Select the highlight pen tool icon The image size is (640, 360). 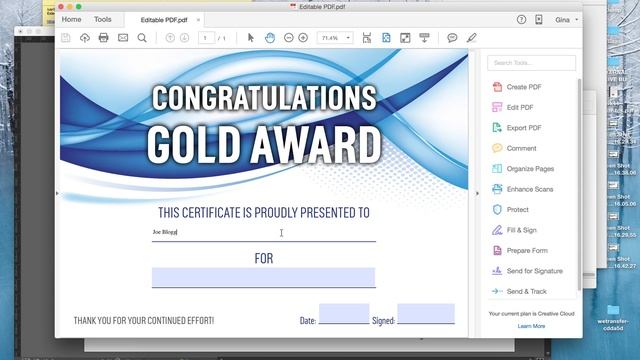click(x=471, y=38)
